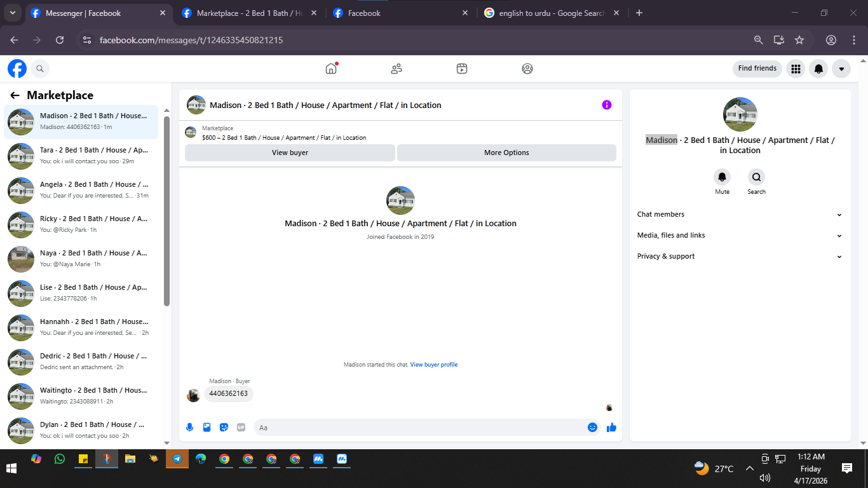This screenshot has width=868, height=488.
Task: Click the chat list scrollbar
Action: [166, 211]
